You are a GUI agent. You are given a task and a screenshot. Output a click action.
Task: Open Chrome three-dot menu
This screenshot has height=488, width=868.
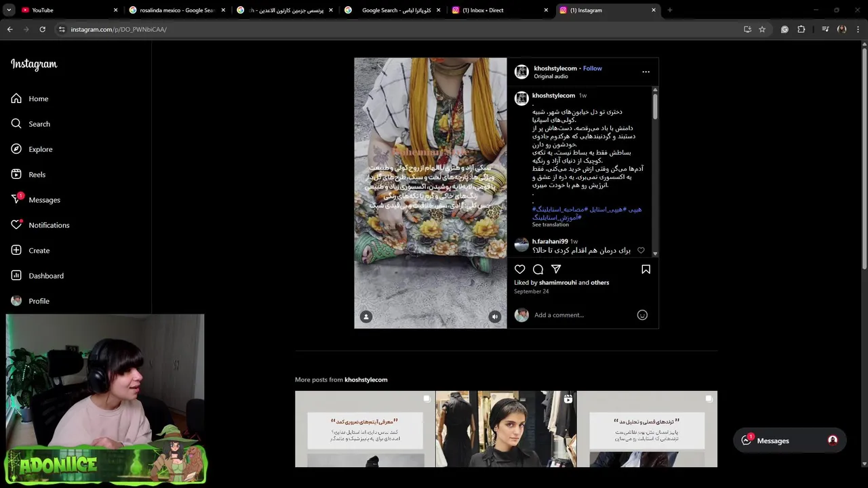859,29
